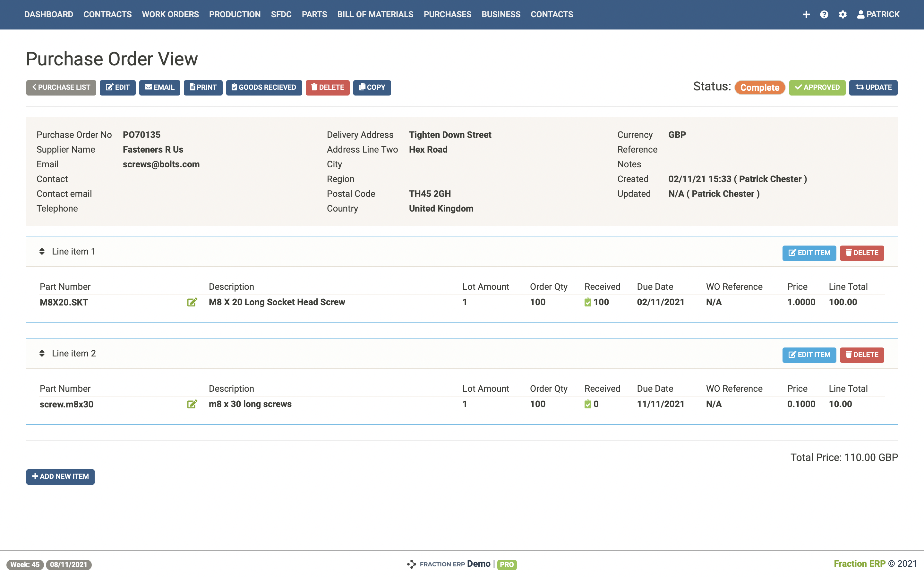Go back via PURCHASE LIST button
Screen dimensions: 924x577
click(61, 88)
